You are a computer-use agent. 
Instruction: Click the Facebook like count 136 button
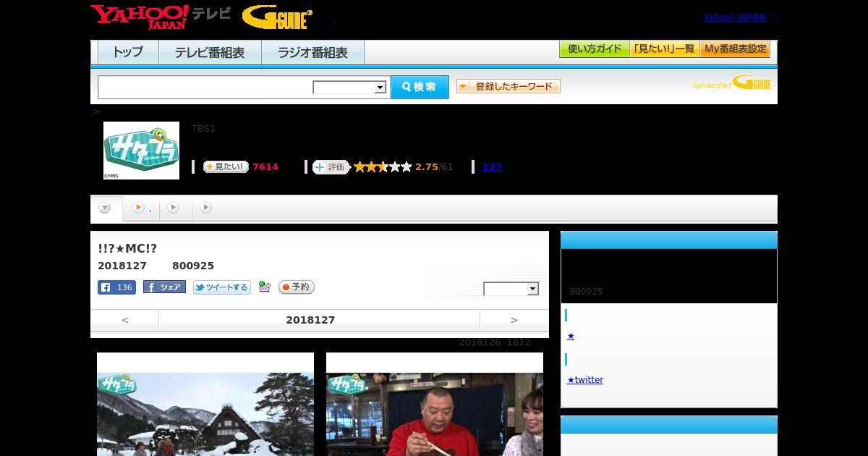[x=116, y=287]
